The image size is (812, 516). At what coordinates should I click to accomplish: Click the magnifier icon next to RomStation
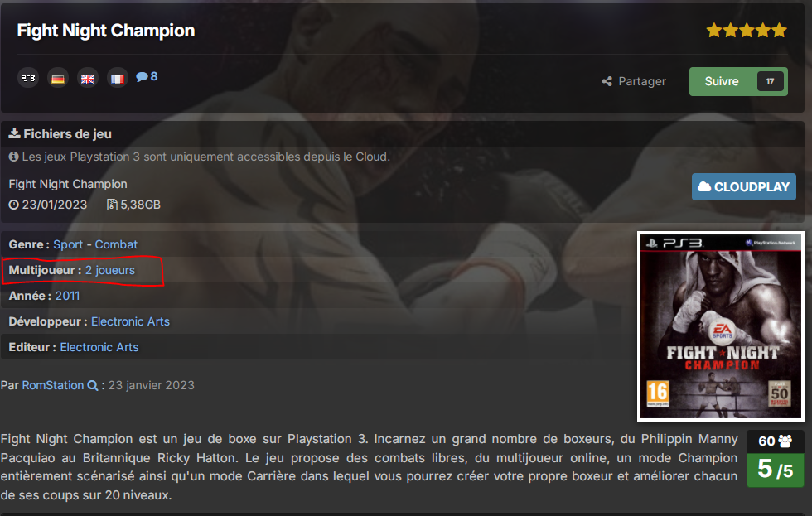coord(93,386)
